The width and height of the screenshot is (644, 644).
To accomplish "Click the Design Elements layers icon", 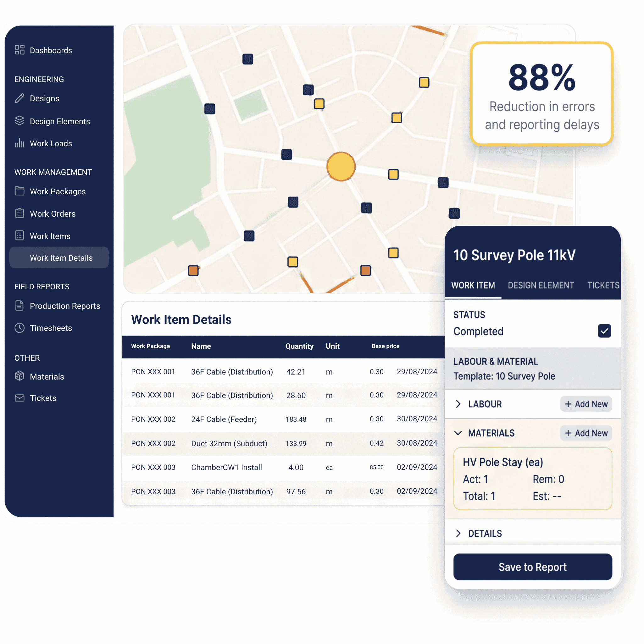I will tap(20, 121).
